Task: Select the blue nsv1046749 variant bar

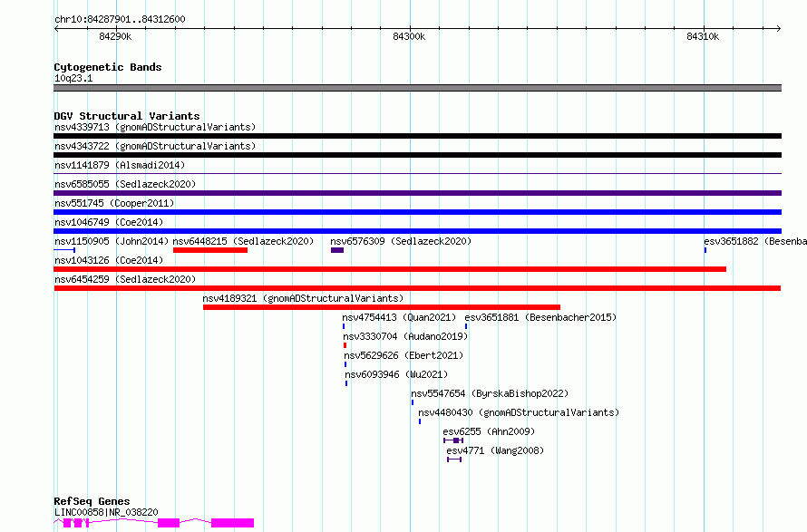Action: (417, 231)
